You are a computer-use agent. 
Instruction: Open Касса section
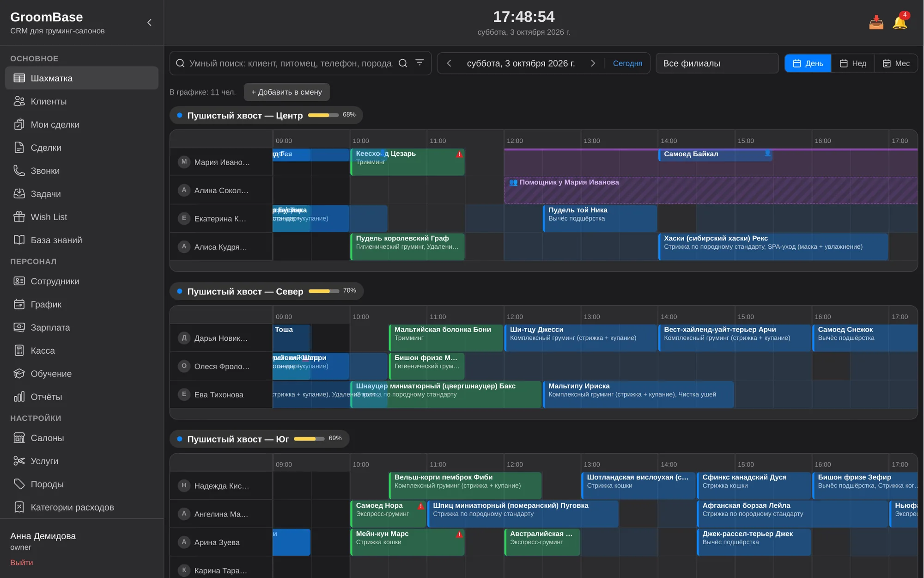tap(82, 350)
